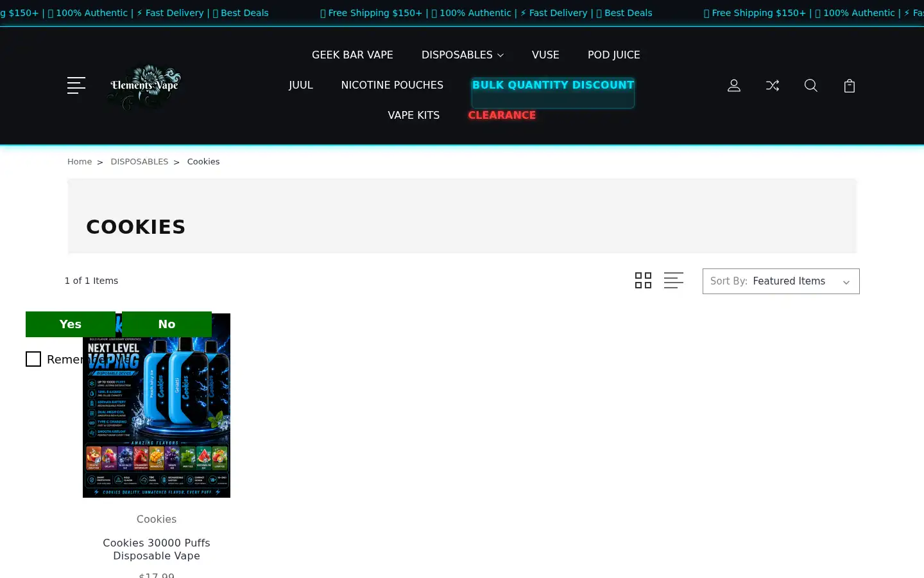
Task: Click the green No button
Action: pos(167,324)
